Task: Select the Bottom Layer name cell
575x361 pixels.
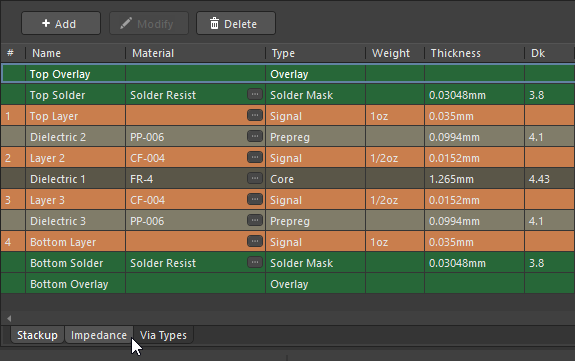Action: [x=76, y=242]
